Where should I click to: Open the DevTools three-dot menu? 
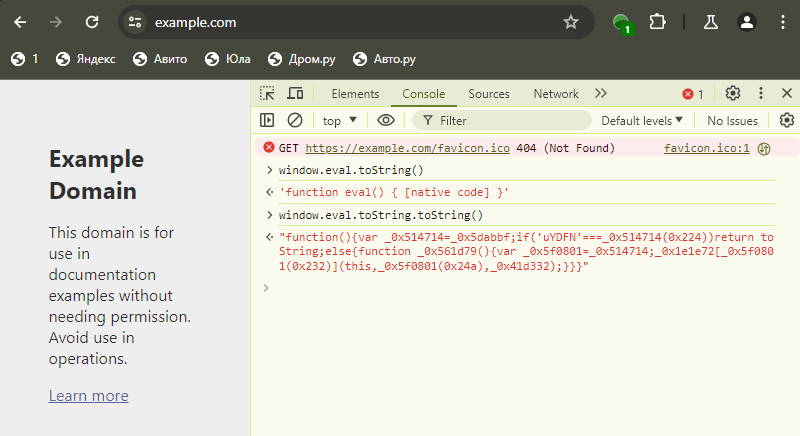[761, 94]
